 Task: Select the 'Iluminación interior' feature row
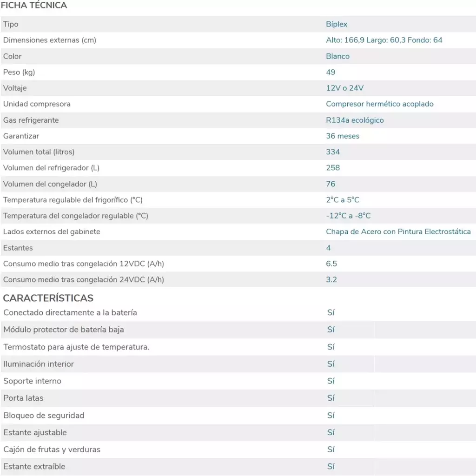tap(238, 364)
